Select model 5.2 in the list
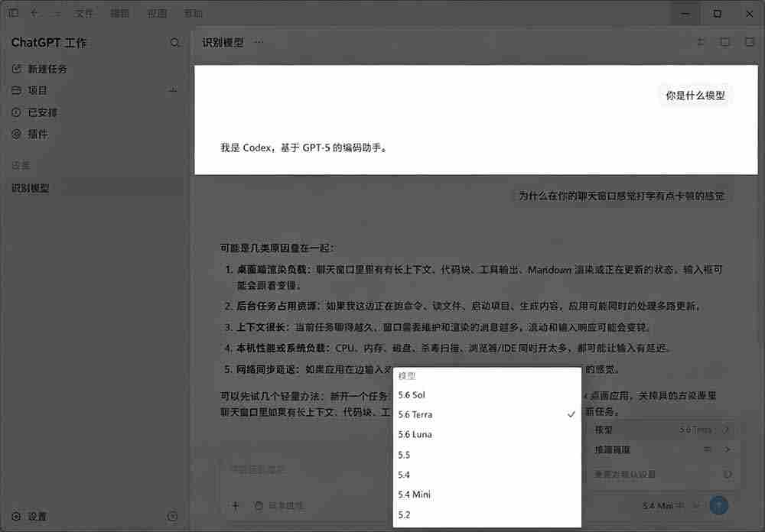Image resolution: width=765 pixels, height=532 pixels. (x=487, y=514)
